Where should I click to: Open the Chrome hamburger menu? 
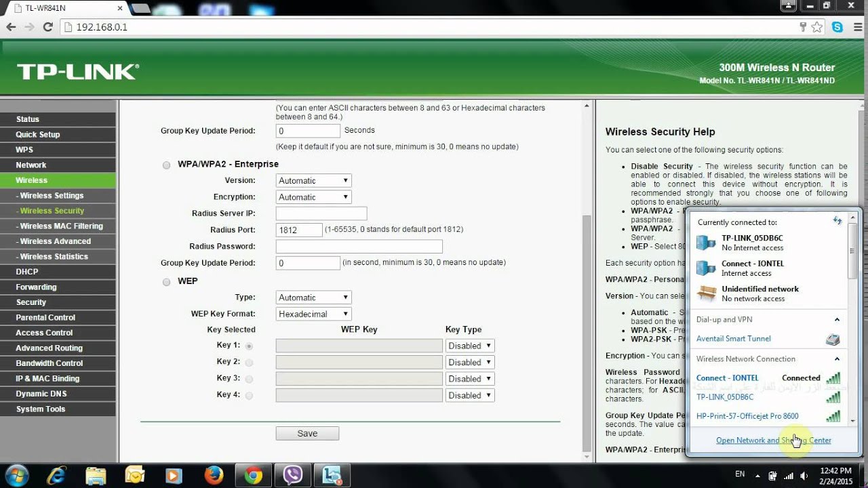856,27
